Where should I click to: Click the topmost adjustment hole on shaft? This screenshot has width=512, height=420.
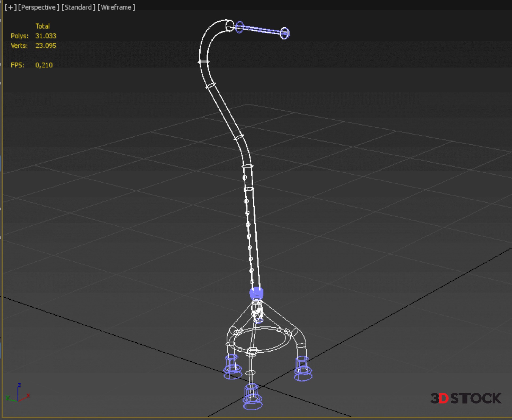(245, 177)
